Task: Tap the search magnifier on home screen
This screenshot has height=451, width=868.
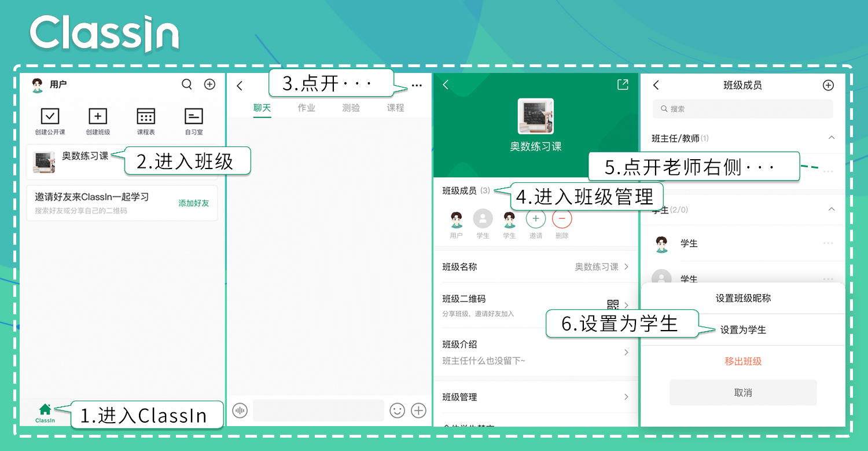Action: (187, 85)
